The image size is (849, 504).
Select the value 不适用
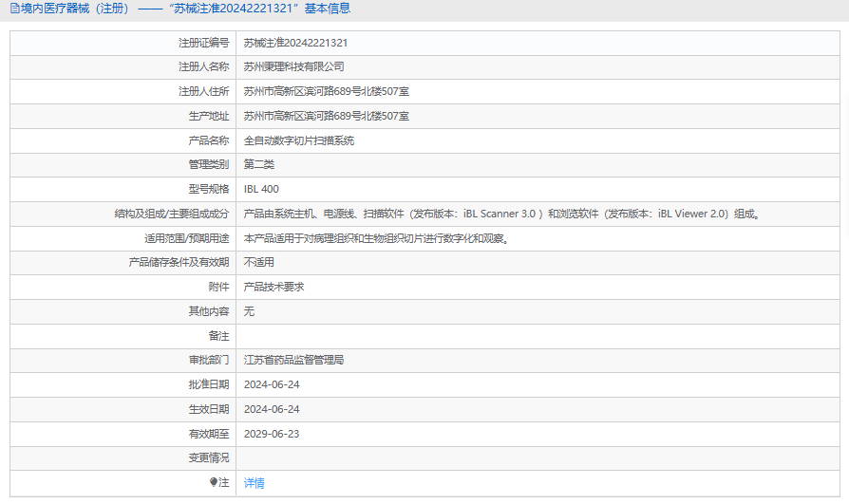pos(259,263)
